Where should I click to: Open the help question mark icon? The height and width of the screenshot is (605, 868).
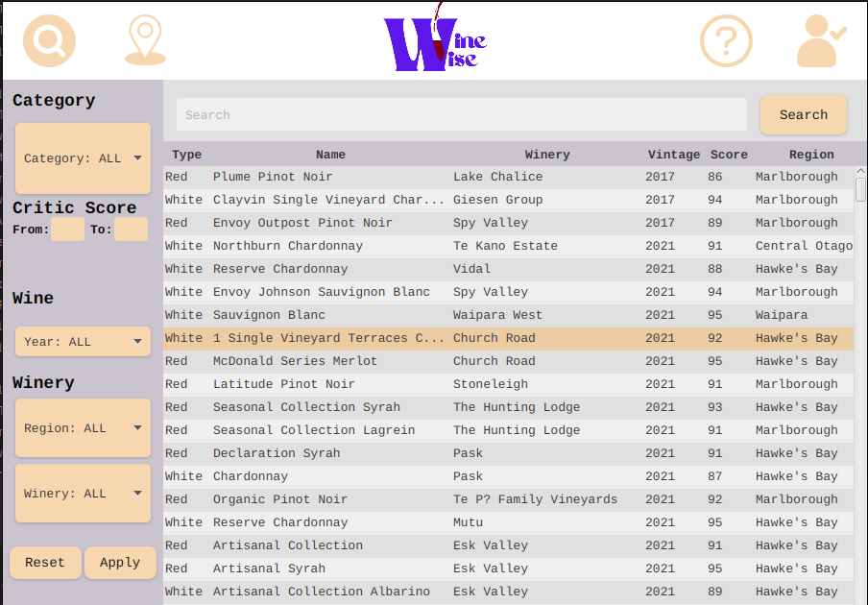pyautogui.click(x=726, y=41)
